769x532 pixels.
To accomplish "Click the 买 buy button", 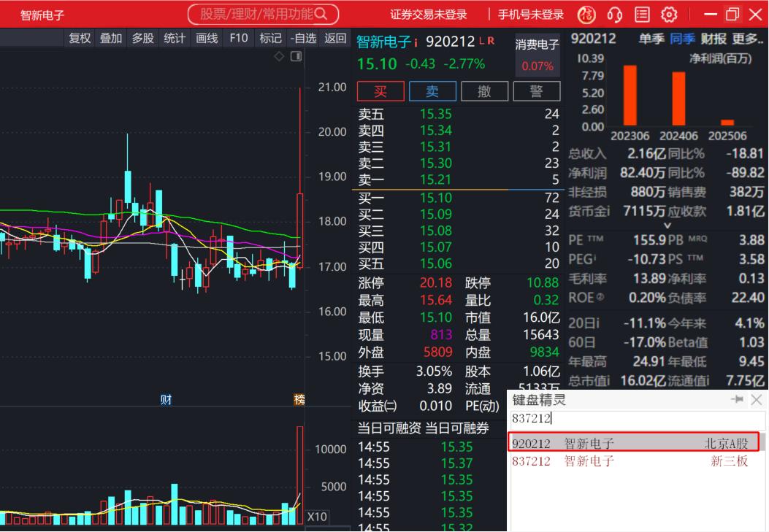I will point(380,91).
